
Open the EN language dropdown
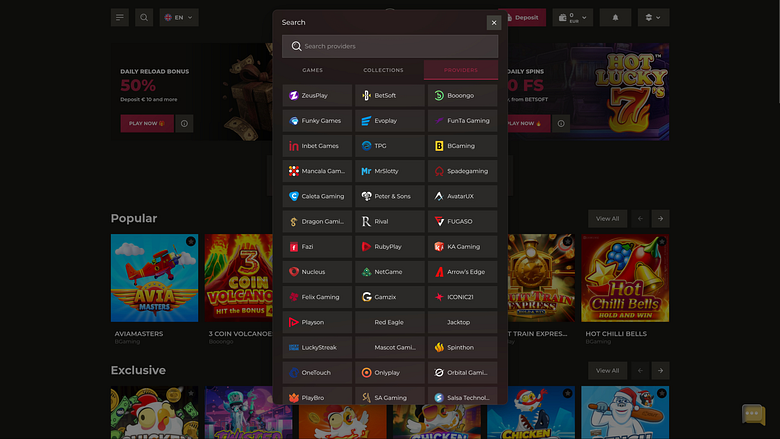[x=179, y=17]
